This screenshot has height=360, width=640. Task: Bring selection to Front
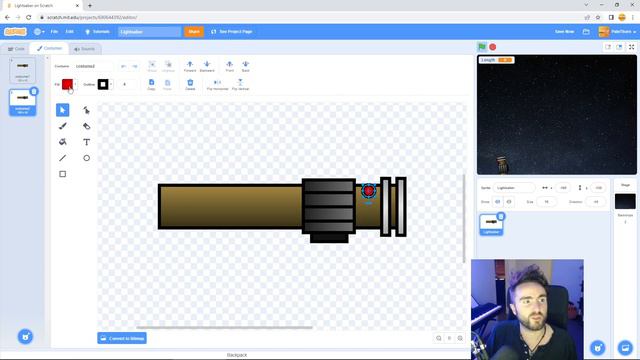229,66
